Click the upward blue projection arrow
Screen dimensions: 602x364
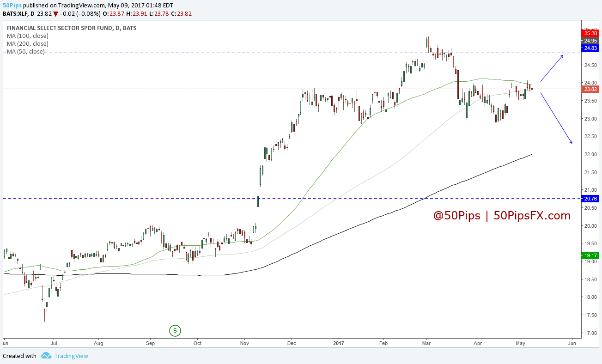tap(552, 68)
